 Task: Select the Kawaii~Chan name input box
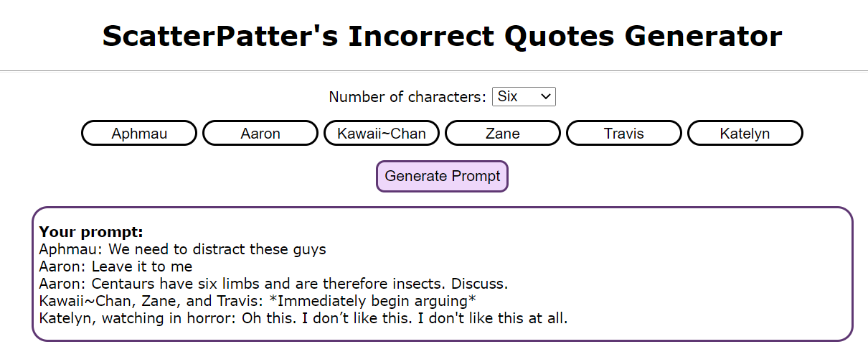(382, 133)
